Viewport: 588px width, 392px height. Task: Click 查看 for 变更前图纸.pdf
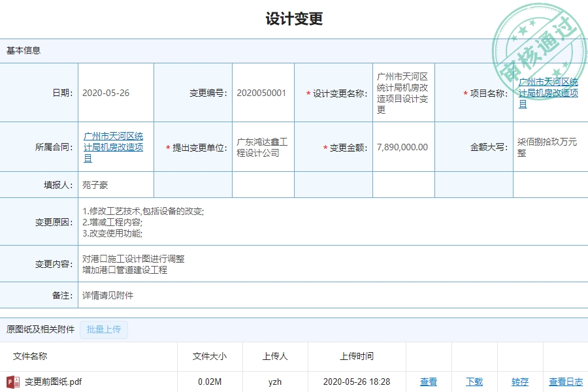coord(429,382)
